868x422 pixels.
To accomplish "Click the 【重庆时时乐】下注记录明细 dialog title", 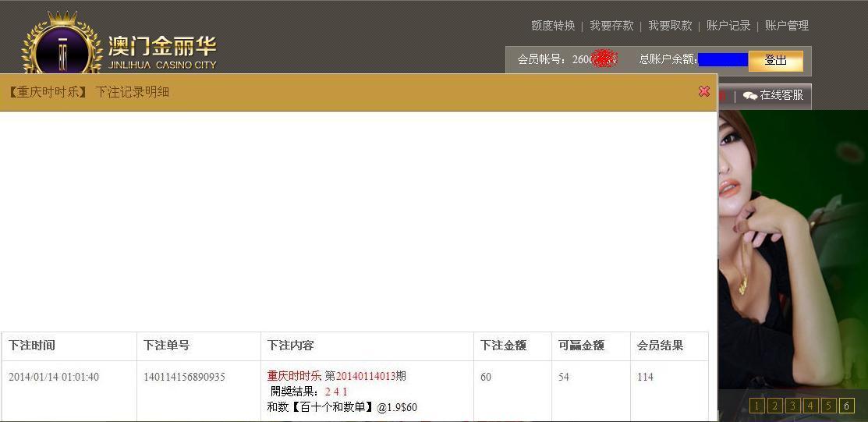I will point(89,92).
